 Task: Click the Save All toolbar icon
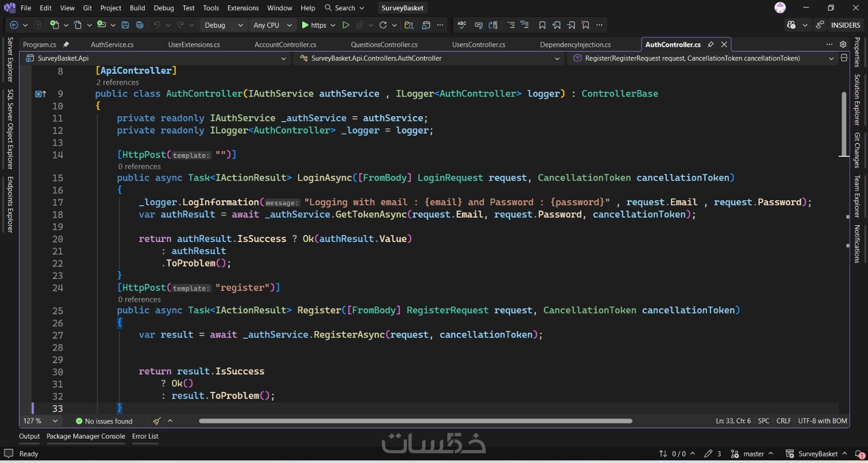coord(139,25)
